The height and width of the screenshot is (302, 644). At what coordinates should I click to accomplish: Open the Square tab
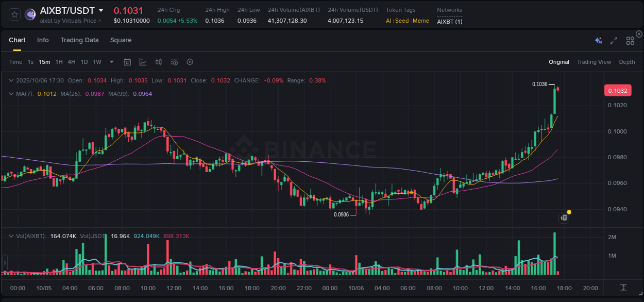(x=121, y=40)
